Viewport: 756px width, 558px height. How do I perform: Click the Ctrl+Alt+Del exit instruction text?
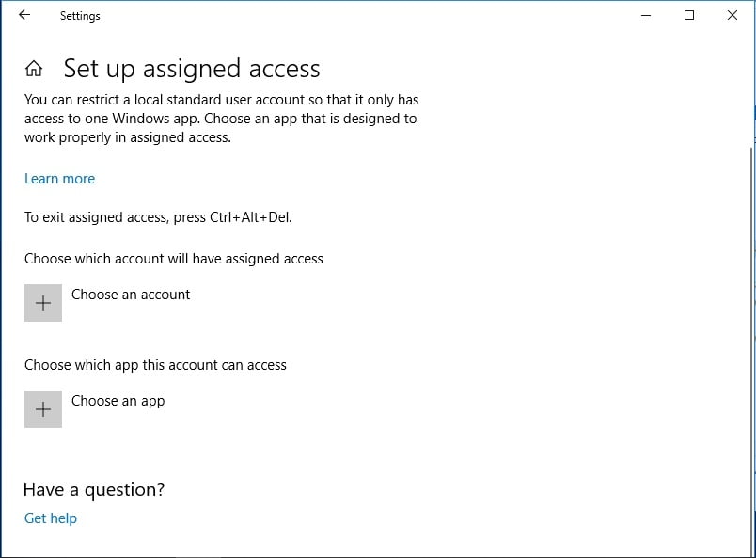(x=158, y=217)
